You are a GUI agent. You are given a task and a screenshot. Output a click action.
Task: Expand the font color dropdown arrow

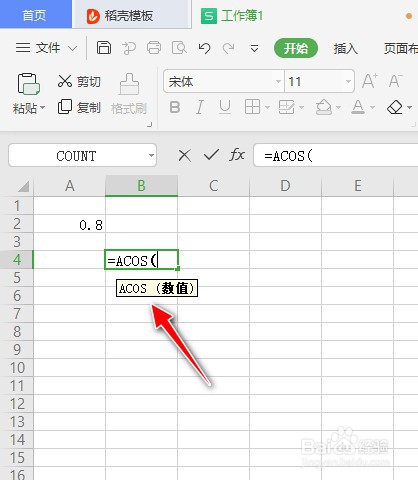[373, 108]
